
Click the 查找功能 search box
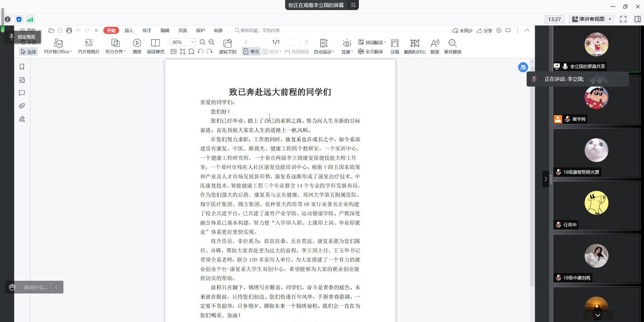pyautogui.click(x=257, y=31)
